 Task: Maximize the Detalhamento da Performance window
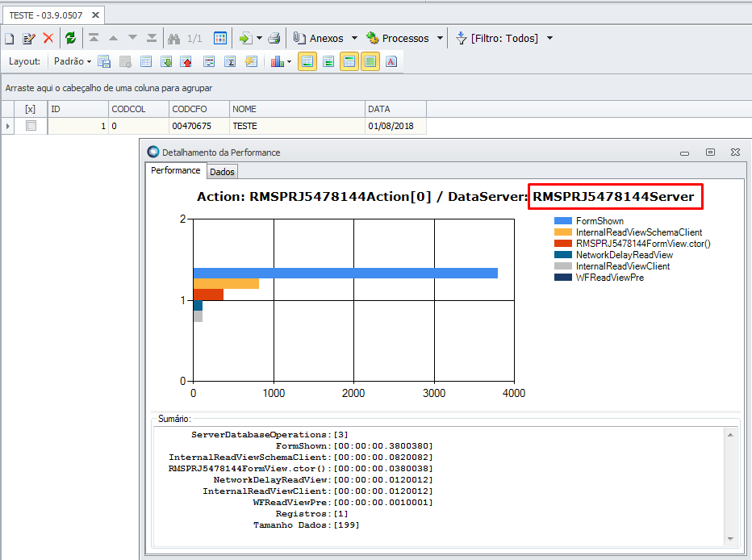(x=710, y=152)
